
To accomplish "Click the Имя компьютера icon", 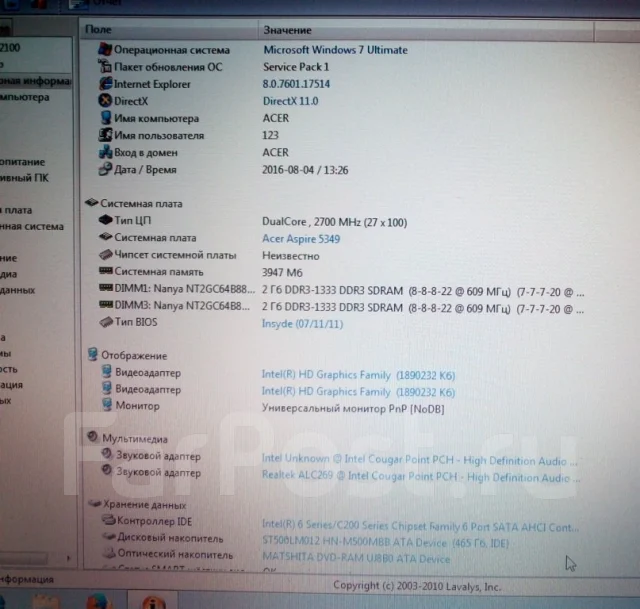I will (105, 118).
